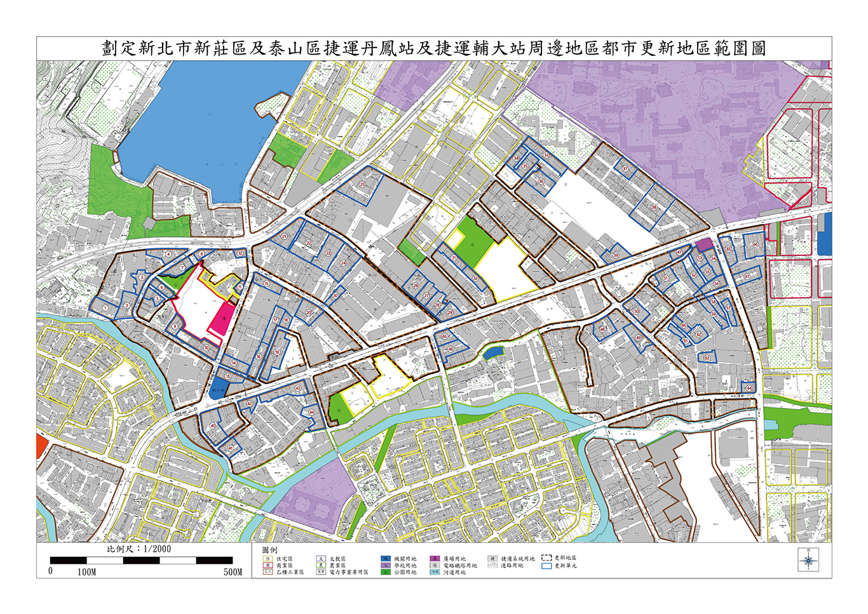
Task: Click the 更新單元 blue-box legend symbol
Action: click(x=546, y=565)
